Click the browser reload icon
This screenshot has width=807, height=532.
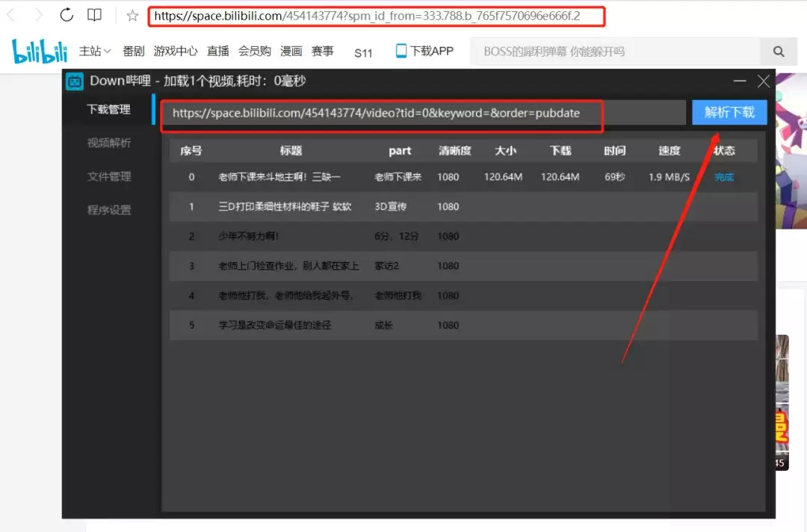point(67,15)
